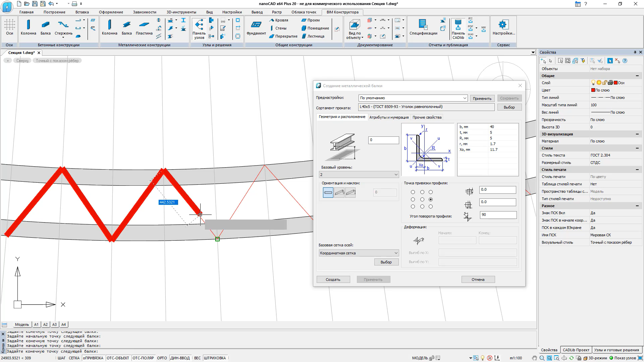This screenshot has height=362, width=644.
Task: Click the Отмена button
Action: [478, 280]
